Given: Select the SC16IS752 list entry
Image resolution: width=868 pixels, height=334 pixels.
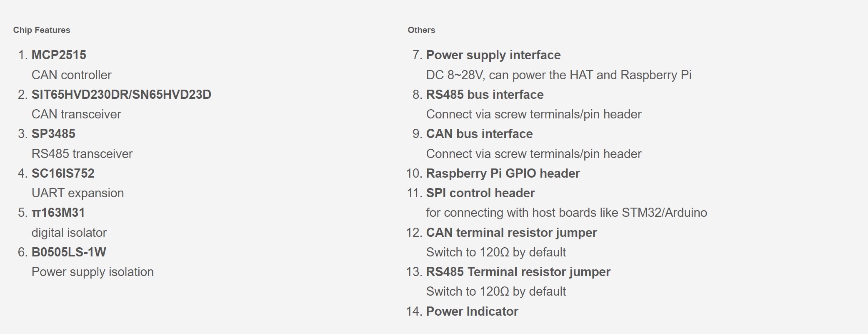Looking at the screenshot, I should 63,173.
